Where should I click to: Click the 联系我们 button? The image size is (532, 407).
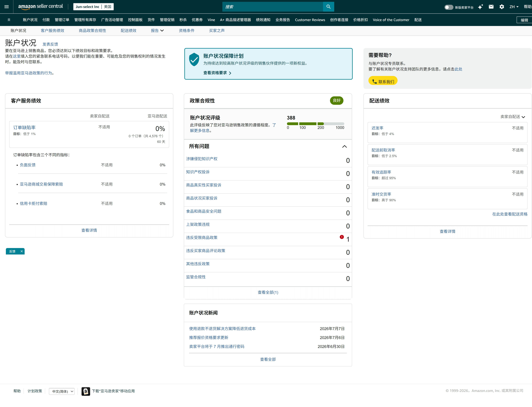[383, 81]
